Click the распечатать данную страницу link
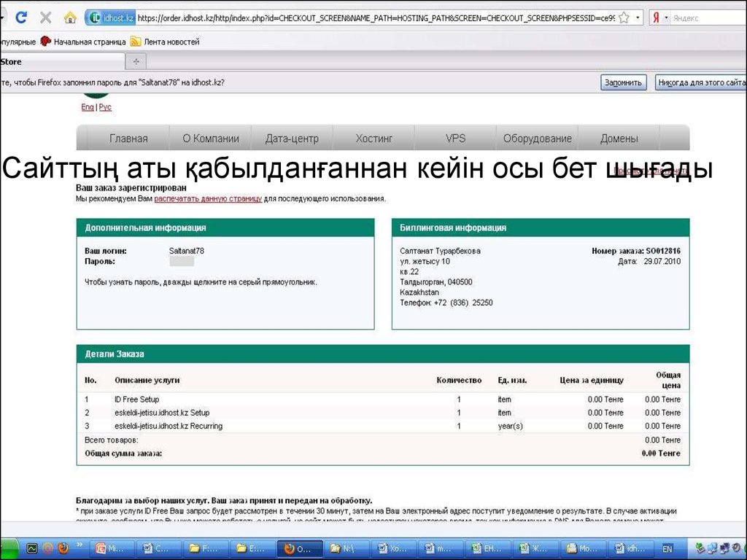The width and height of the screenshot is (747, 560). tap(208, 198)
